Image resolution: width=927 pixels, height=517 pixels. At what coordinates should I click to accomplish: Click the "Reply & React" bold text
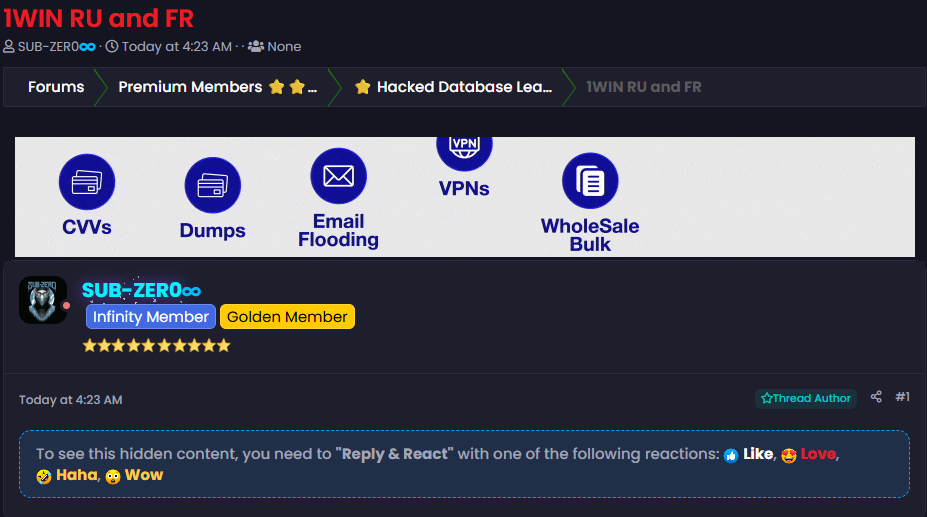pos(394,454)
